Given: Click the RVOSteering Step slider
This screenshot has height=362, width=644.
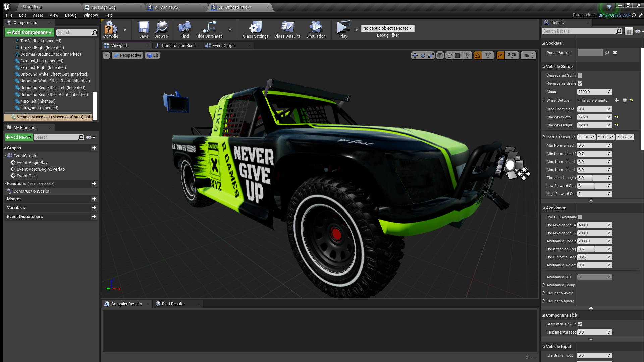Looking at the screenshot, I should pyautogui.click(x=592, y=249).
